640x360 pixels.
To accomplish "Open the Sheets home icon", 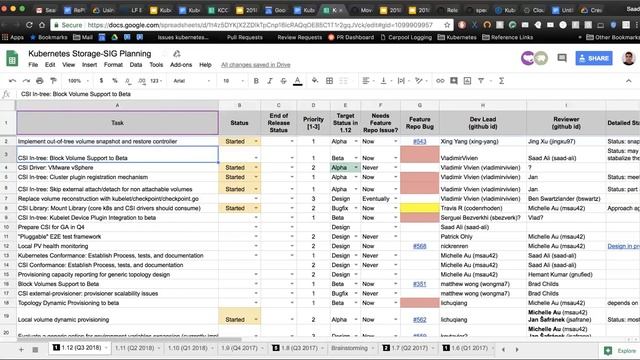I will pyautogui.click(x=12, y=58).
